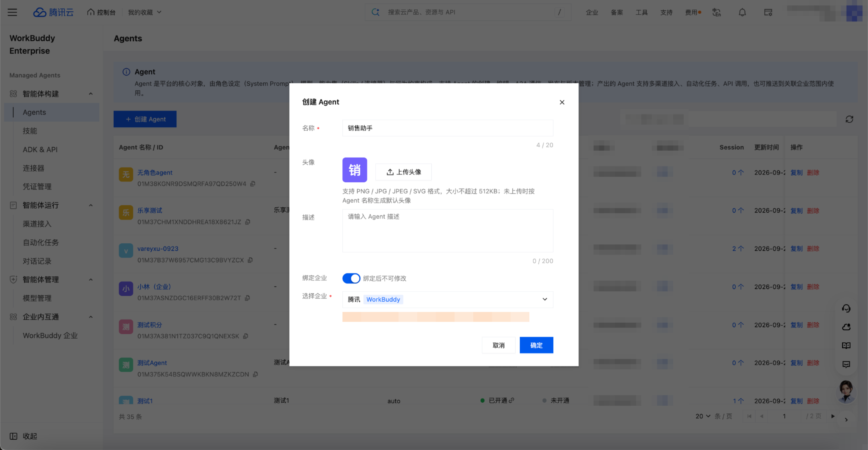Click the 创建 Agent blue button
The image size is (868, 450).
click(x=145, y=119)
